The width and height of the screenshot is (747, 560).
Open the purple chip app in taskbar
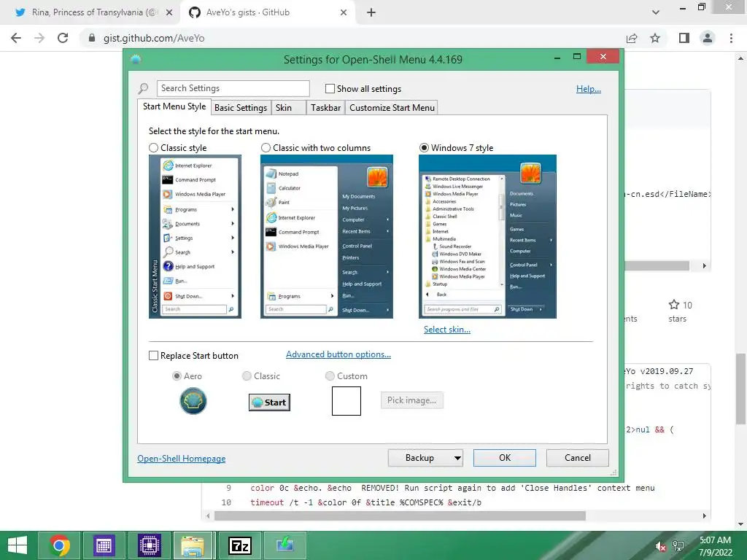coord(149,545)
